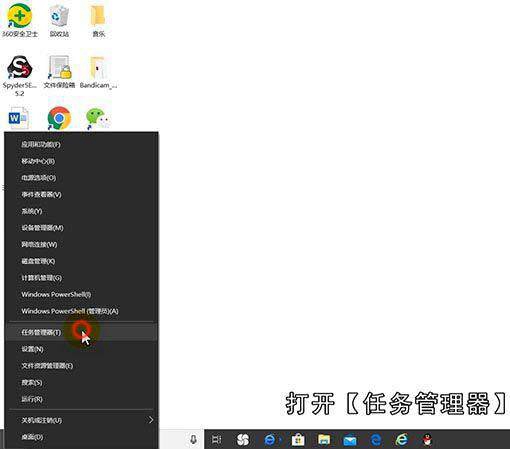The image size is (510, 449).
Task: Launch Windows PowerShell (管理员)(A) from the menu
Action: 81,311
